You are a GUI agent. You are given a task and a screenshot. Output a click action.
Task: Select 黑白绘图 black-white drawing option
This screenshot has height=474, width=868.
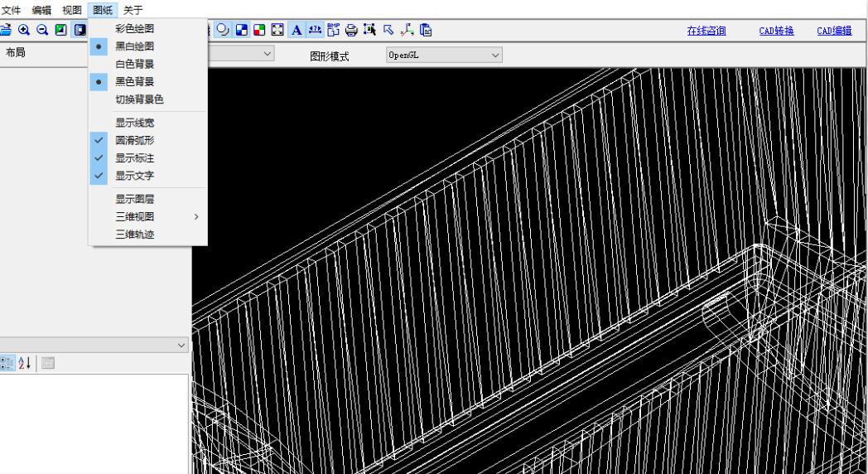point(147,46)
